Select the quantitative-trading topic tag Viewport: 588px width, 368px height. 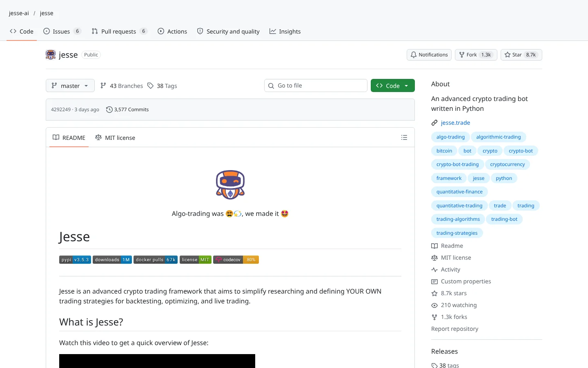click(x=459, y=206)
